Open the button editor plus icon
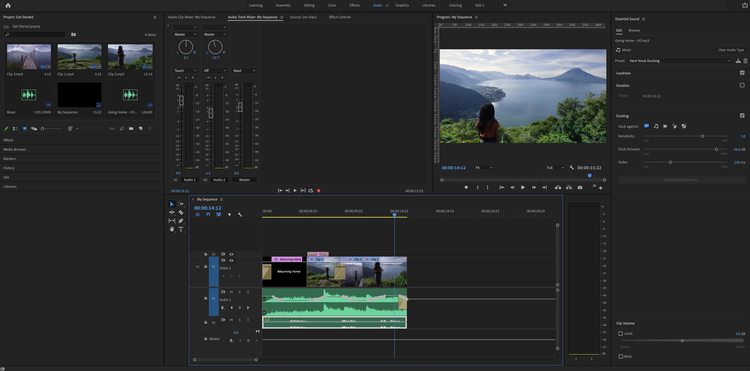 tap(601, 188)
